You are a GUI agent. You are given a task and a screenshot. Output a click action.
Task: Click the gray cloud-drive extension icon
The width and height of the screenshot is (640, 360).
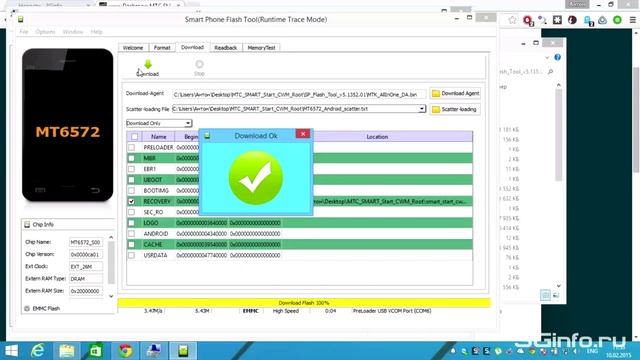pyautogui.click(x=602, y=20)
